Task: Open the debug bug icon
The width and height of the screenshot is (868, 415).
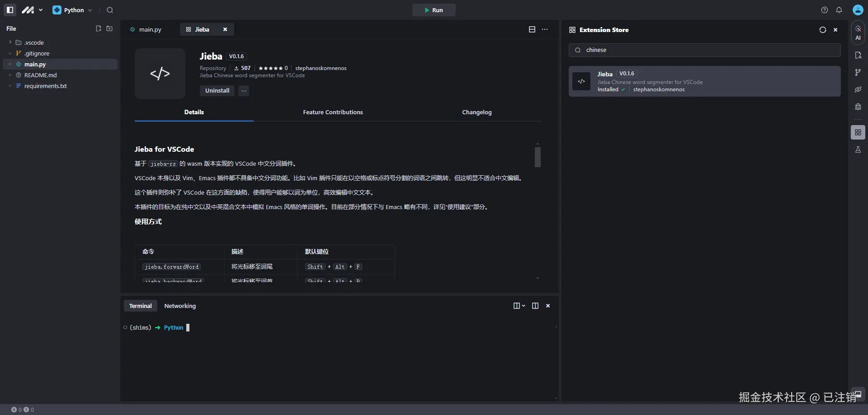Action: [858, 107]
